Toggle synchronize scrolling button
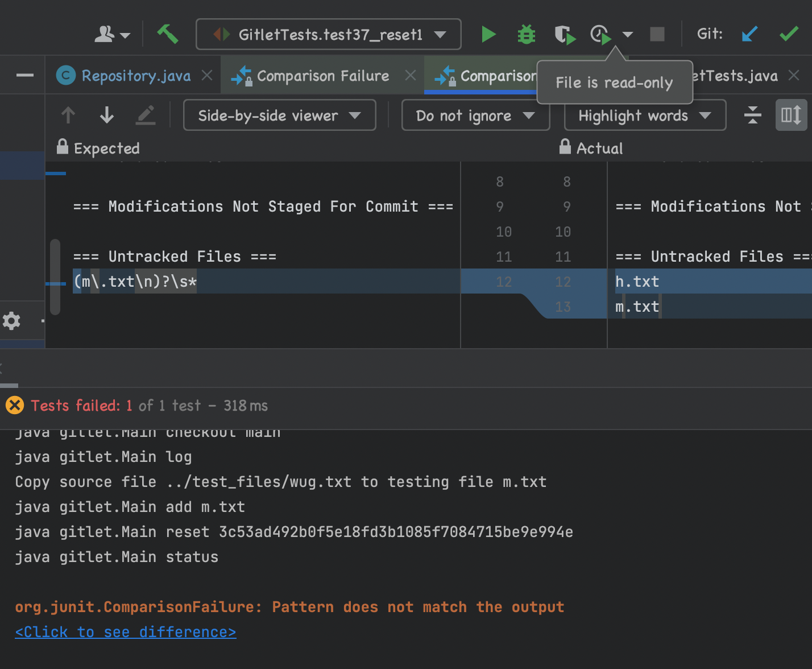 point(791,115)
